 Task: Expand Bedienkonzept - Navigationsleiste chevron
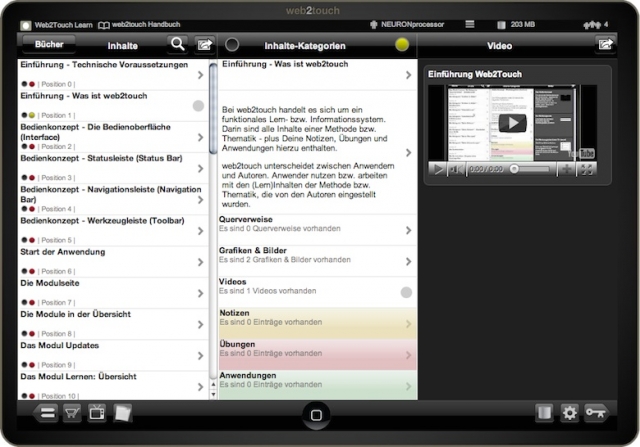pos(200,200)
